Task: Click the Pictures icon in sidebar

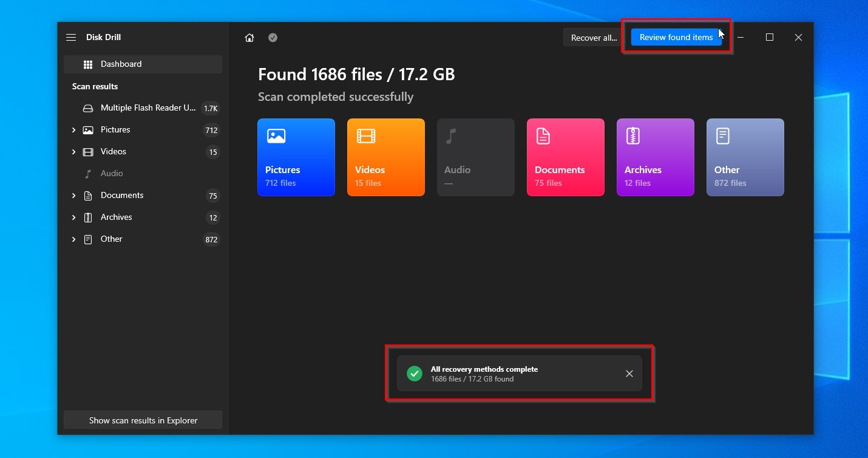Action: [88, 130]
